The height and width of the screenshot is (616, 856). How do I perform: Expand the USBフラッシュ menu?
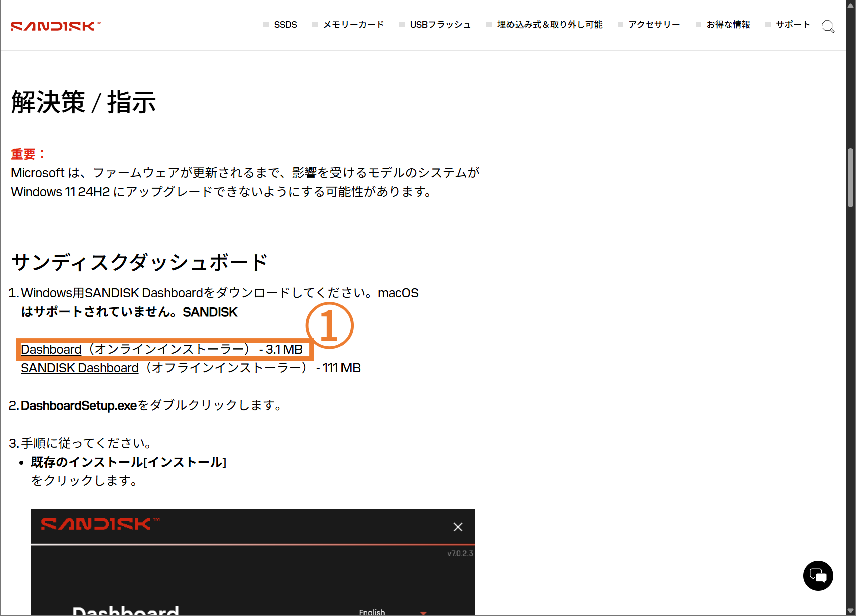tap(440, 25)
